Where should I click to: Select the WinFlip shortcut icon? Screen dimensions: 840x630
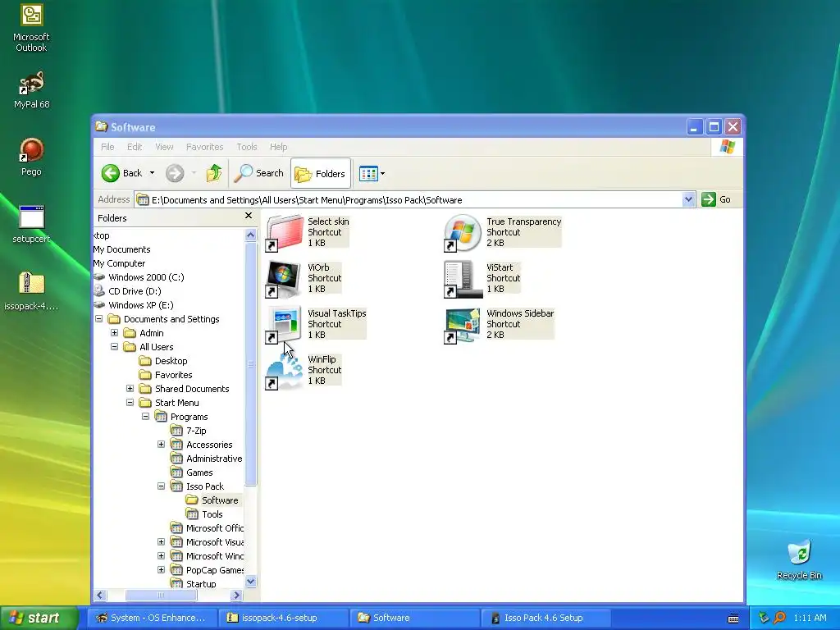(285, 372)
